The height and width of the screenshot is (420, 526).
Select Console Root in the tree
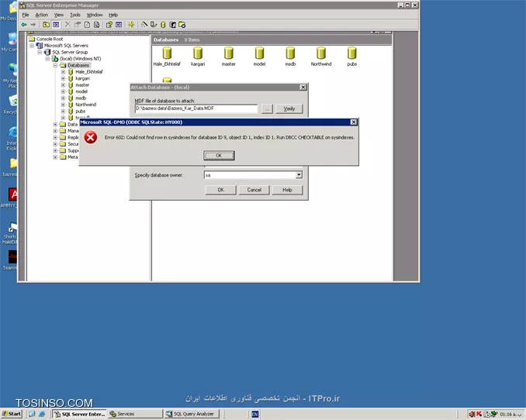click(x=50, y=39)
